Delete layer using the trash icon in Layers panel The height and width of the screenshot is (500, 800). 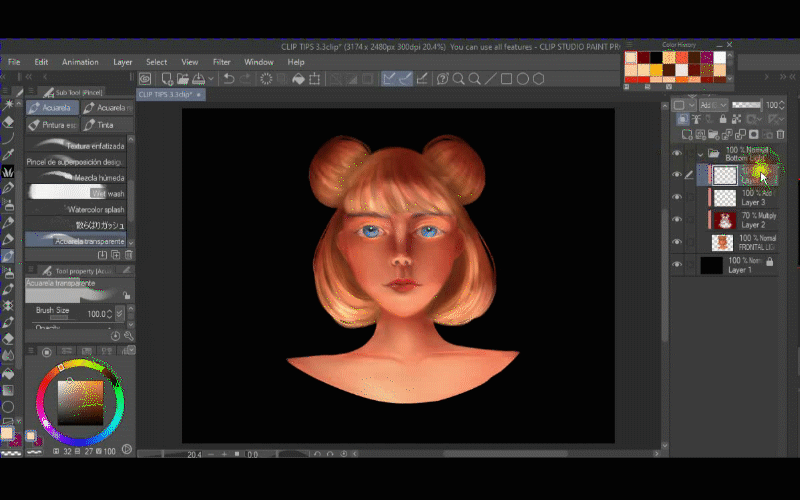click(781, 133)
